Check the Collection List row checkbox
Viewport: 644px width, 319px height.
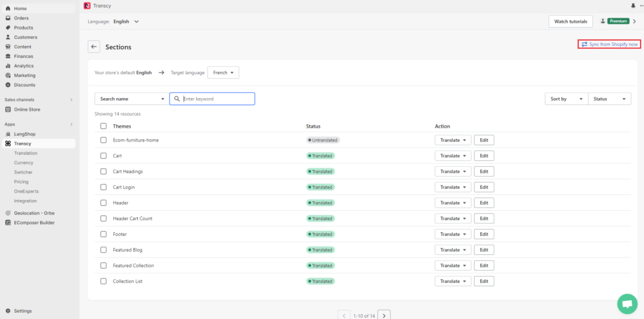(x=104, y=281)
